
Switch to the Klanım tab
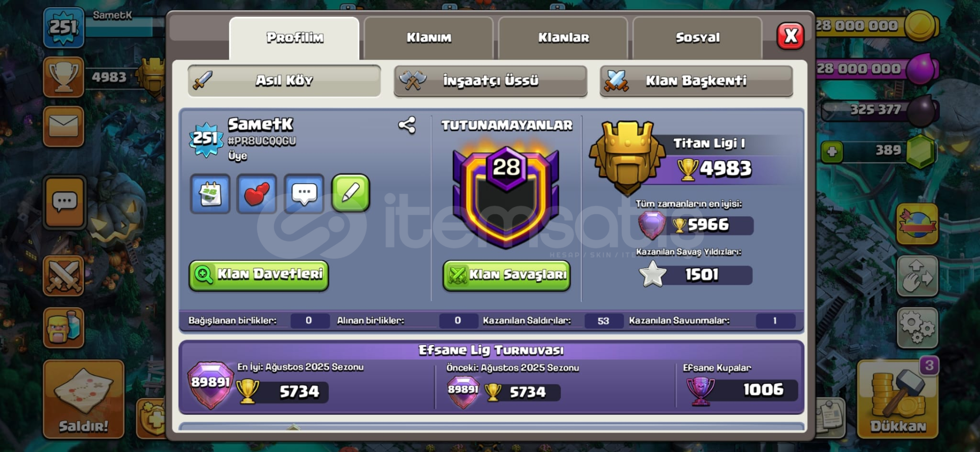[429, 38]
